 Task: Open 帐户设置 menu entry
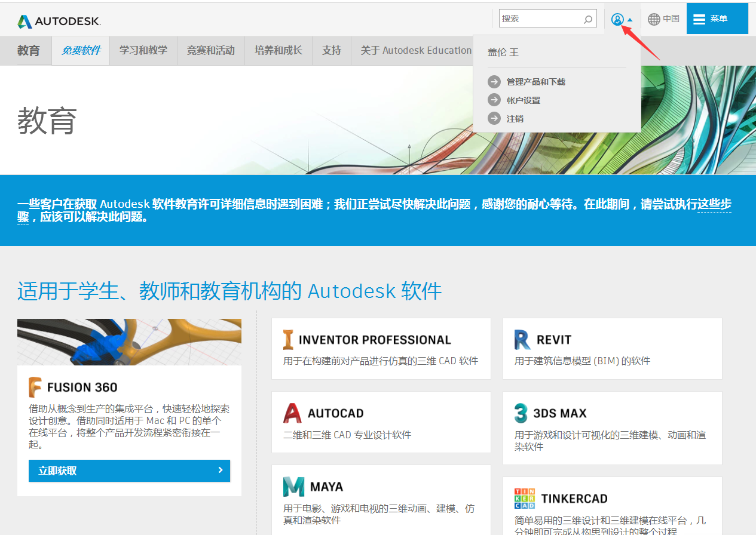pyautogui.click(x=524, y=100)
